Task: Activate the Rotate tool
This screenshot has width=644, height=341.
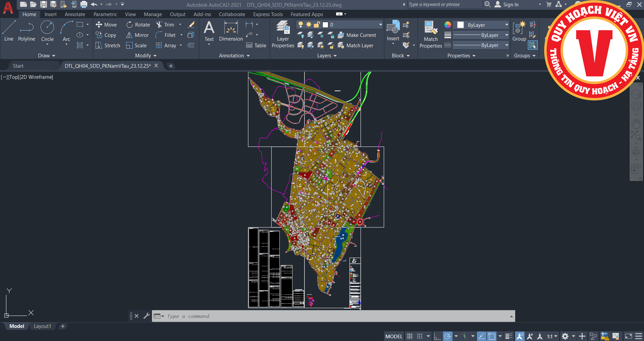Action: point(130,24)
